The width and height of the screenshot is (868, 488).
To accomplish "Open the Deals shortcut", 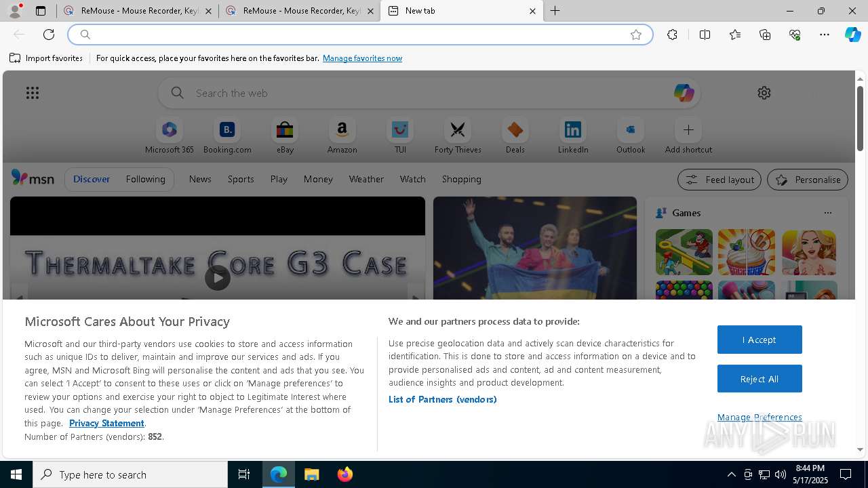I will click(515, 136).
